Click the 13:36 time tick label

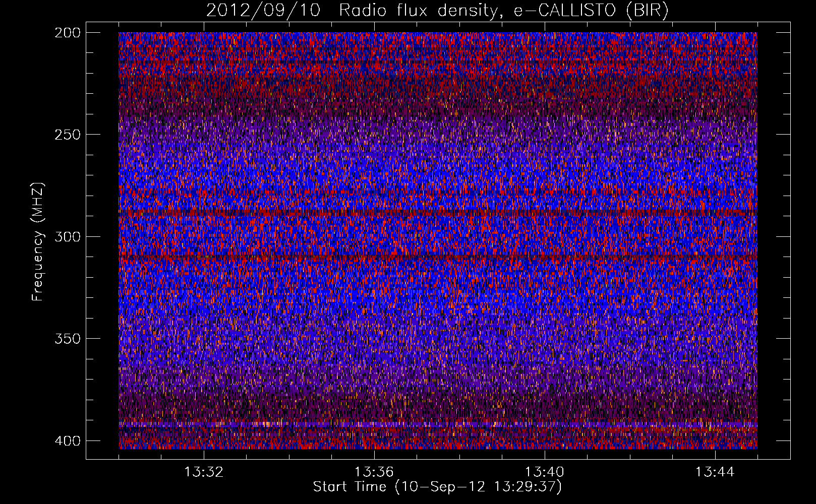coord(374,472)
